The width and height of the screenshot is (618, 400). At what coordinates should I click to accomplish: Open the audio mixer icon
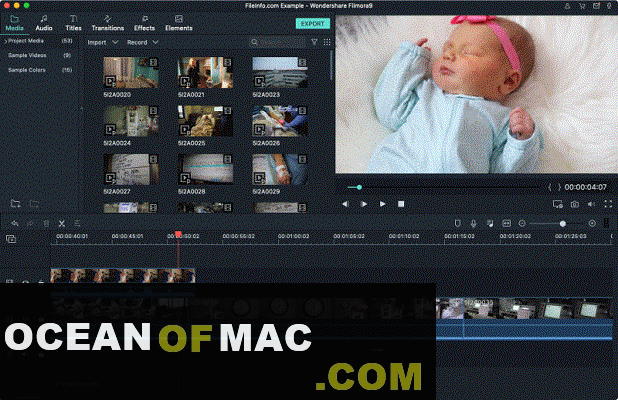[x=490, y=223]
